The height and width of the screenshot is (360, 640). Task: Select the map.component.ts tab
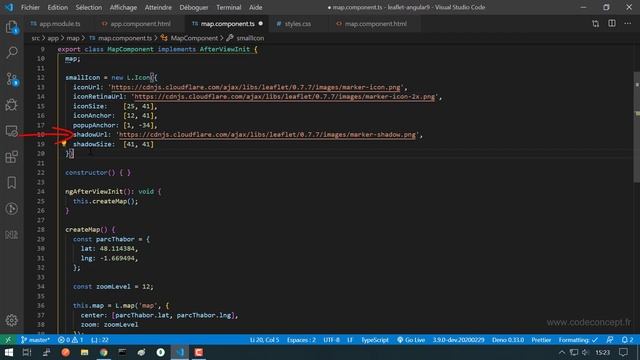(227, 24)
